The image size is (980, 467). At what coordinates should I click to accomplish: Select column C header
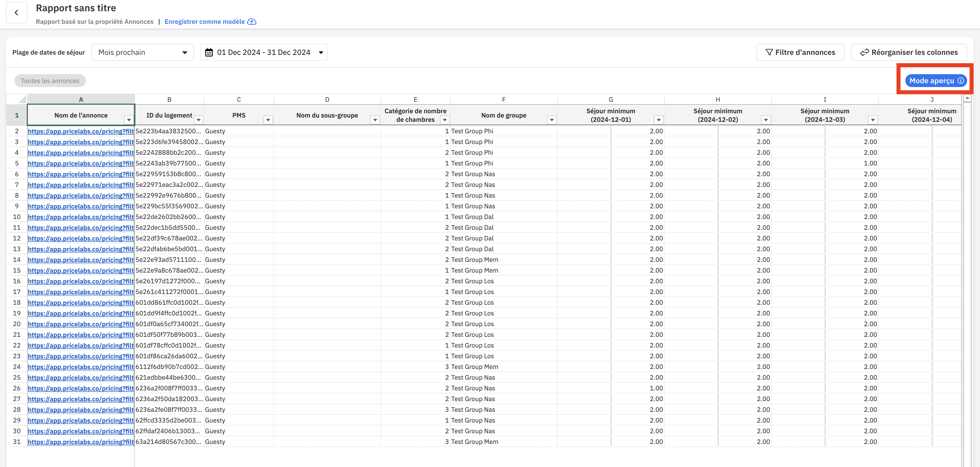[x=239, y=99]
